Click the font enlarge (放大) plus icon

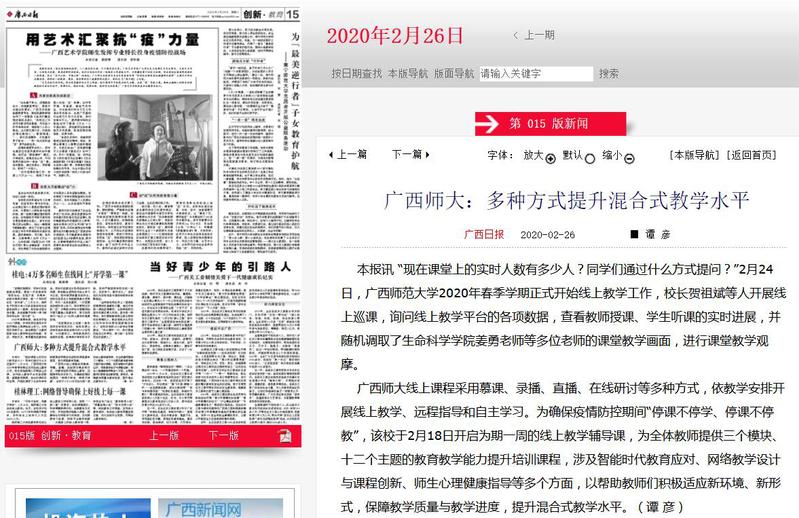click(550, 157)
